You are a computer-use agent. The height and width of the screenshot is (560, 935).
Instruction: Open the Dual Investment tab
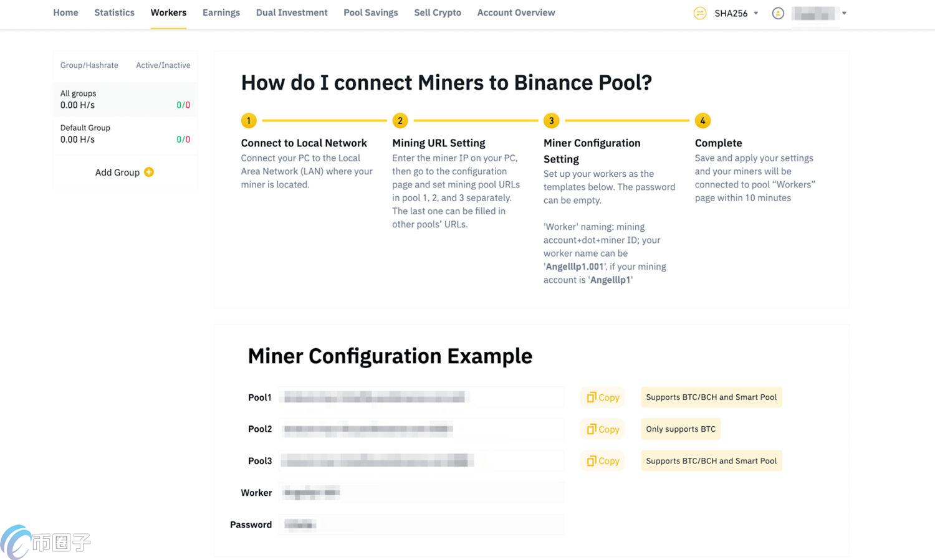point(291,12)
